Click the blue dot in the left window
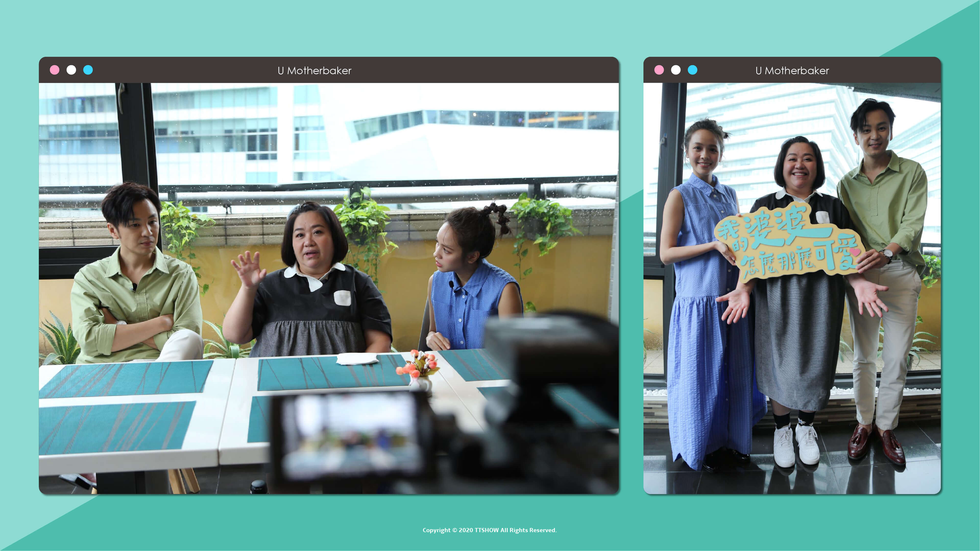 [88, 70]
